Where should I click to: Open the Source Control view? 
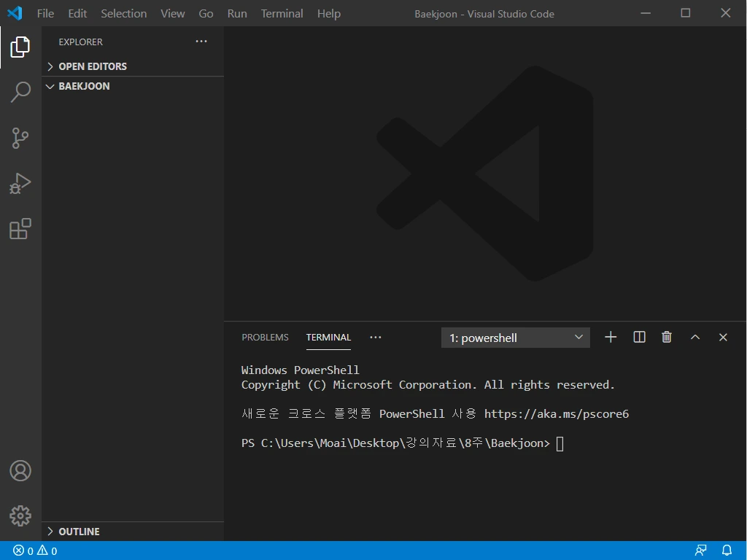coord(20,138)
